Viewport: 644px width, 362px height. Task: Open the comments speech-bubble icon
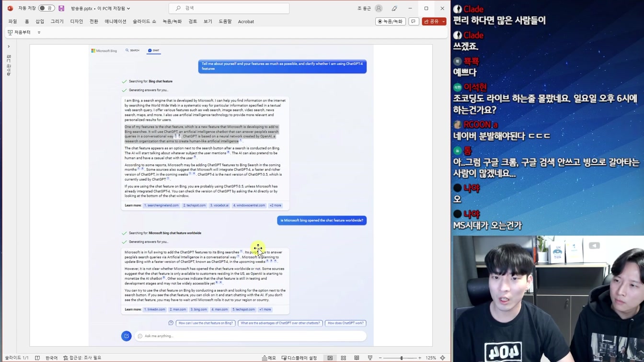coord(414,22)
